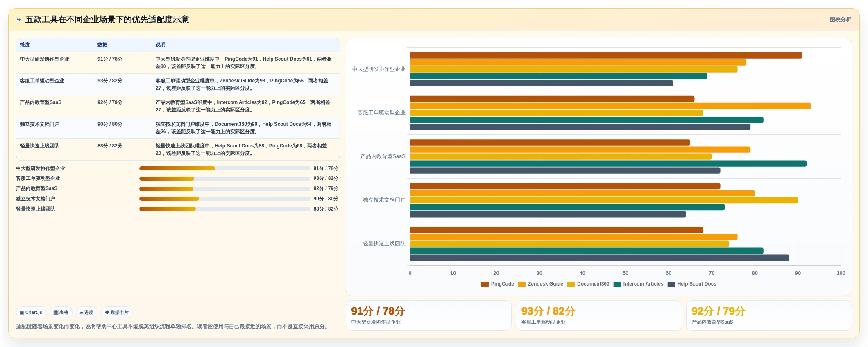The width and height of the screenshot is (868, 347).
Task: Toggle the Zendesk Guide series in the legend
Action: tap(540, 284)
